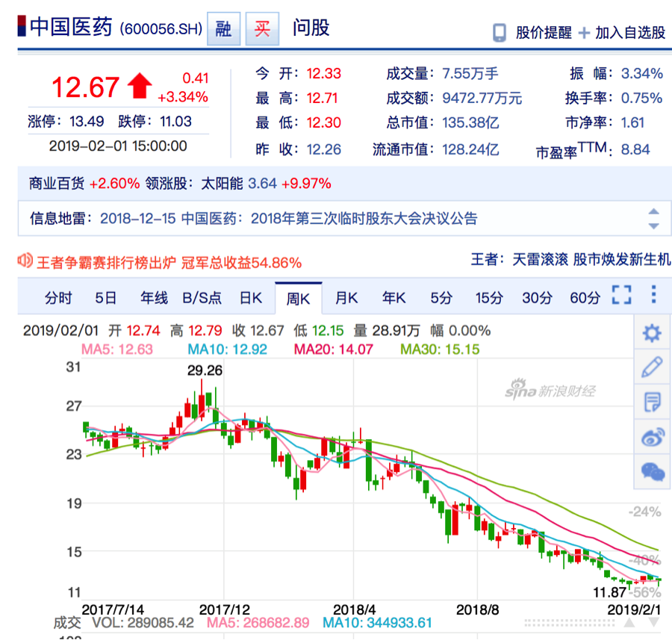Click the phone price alert icon
This screenshot has height=640, width=672.
500,33
